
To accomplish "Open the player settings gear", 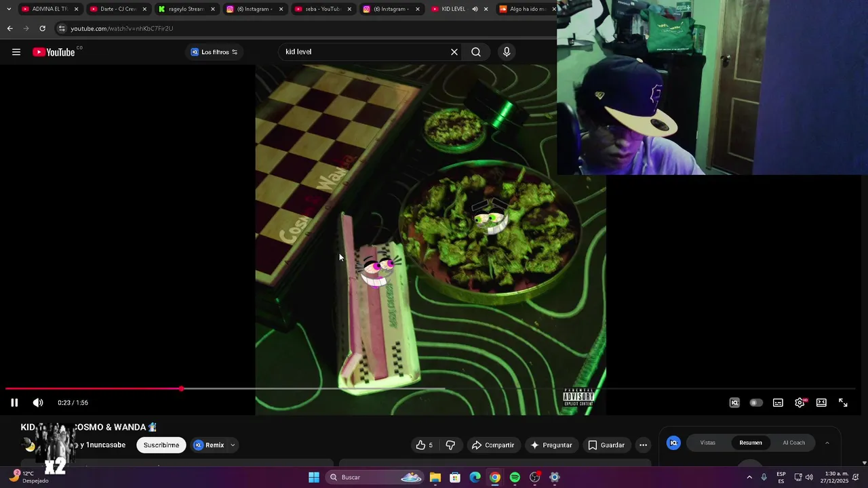I will click(x=800, y=403).
